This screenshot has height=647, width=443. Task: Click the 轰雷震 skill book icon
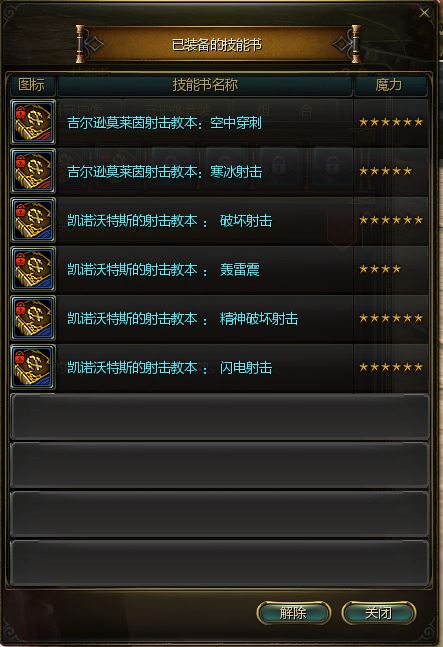click(x=33, y=269)
